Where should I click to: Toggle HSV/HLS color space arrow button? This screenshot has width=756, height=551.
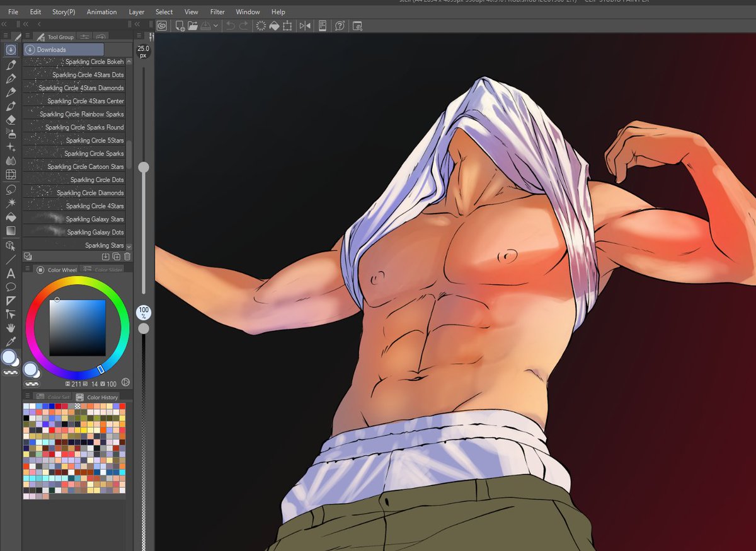pos(125,382)
